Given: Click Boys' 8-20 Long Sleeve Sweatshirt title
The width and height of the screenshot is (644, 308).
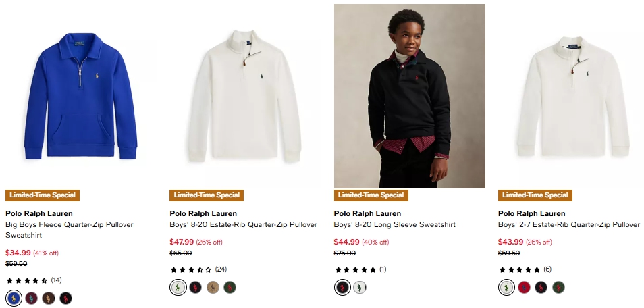Looking at the screenshot, I should pyautogui.click(x=394, y=224).
